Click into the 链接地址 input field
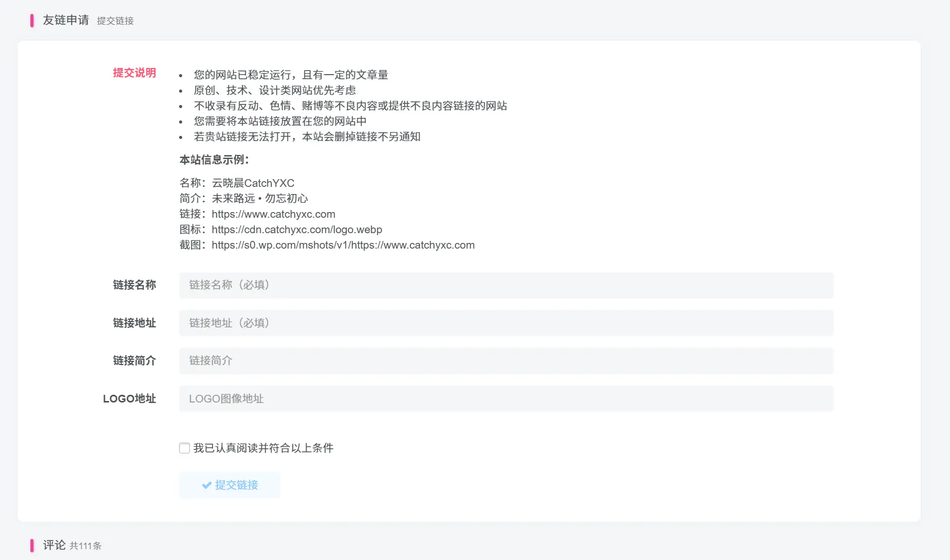Image resolution: width=950 pixels, height=560 pixels. pos(506,323)
